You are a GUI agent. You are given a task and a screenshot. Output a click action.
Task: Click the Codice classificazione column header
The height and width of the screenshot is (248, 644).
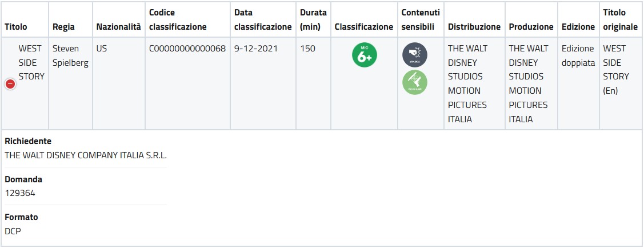[x=178, y=19]
